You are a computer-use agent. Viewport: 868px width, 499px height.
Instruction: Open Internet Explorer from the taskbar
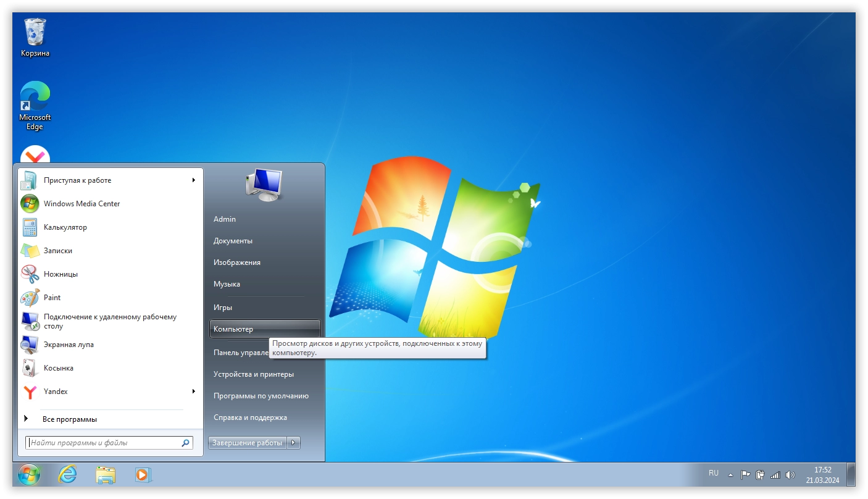[x=67, y=474]
